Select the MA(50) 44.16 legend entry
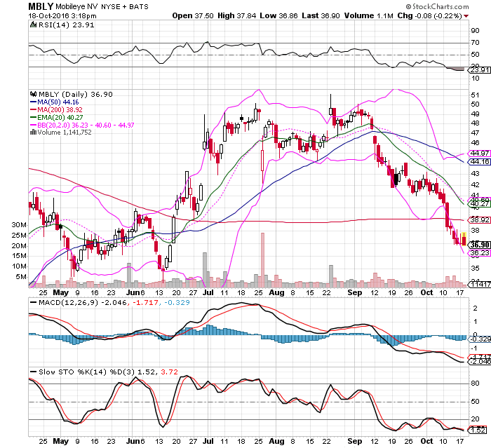The height and width of the screenshot is (448, 491). tap(55, 102)
